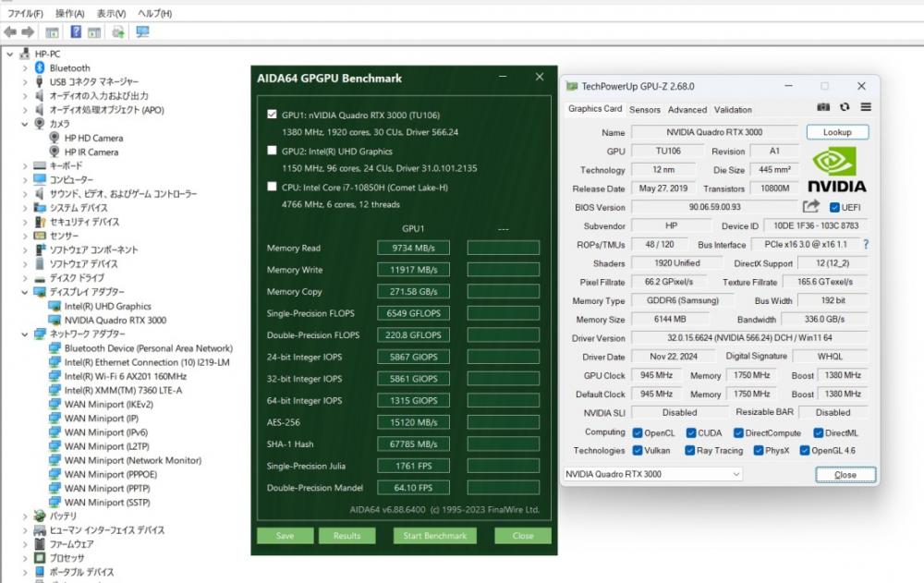
Task: Open the GPU selection dropdown in GPU-Z
Action: (x=653, y=474)
